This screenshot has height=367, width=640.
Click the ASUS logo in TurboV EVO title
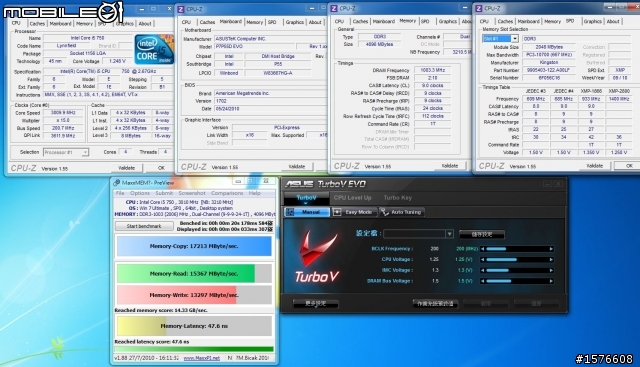click(x=300, y=184)
